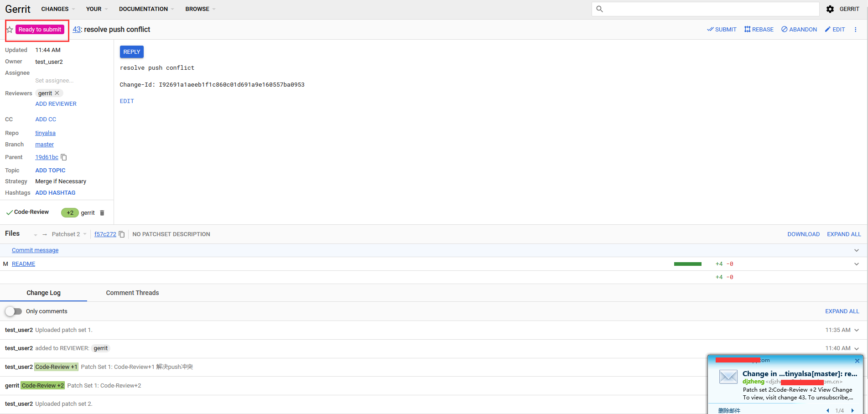The width and height of the screenshot is (868, 414).
Task: Click the SUBMIT button
Action: [722, 30]
